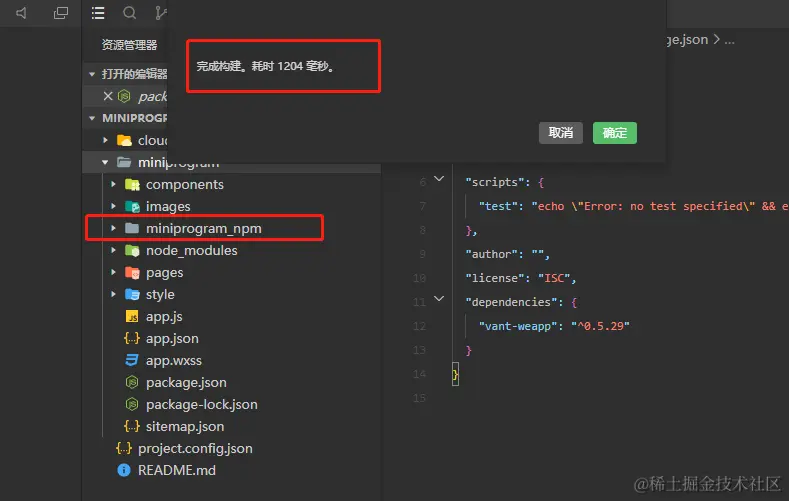Collapse the miniprogram folder
The width and height of the screenshot is (789, 501).
pos(106,162)
